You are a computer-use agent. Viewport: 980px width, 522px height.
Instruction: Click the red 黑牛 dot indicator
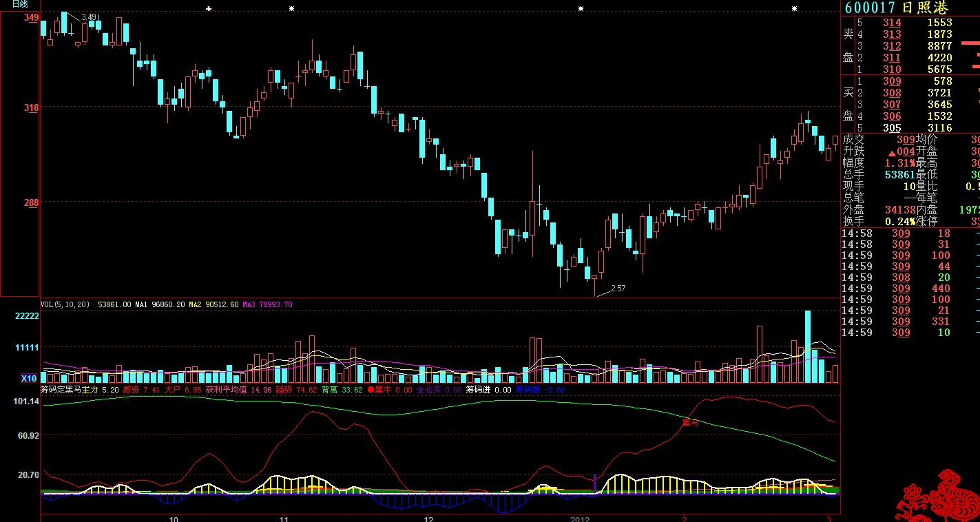(370, 390)
